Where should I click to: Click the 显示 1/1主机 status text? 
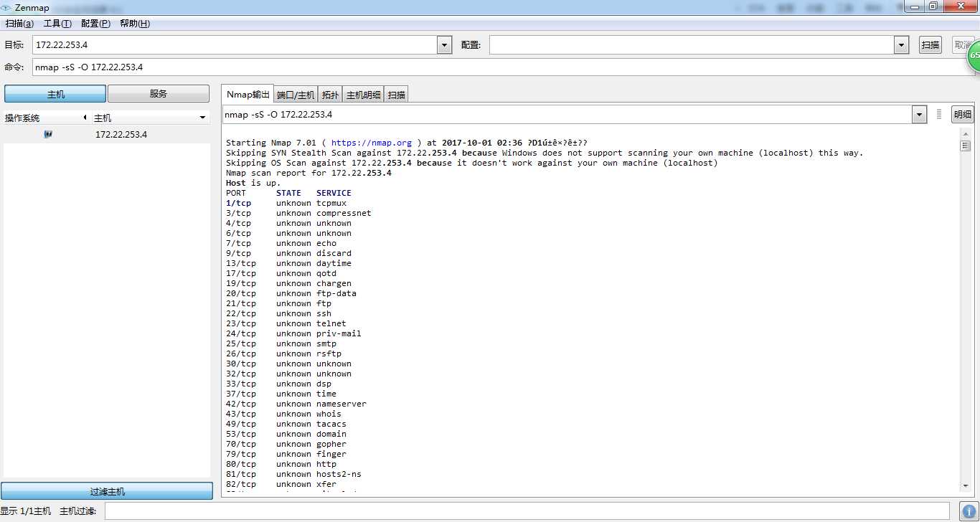[x=26, y=511]
